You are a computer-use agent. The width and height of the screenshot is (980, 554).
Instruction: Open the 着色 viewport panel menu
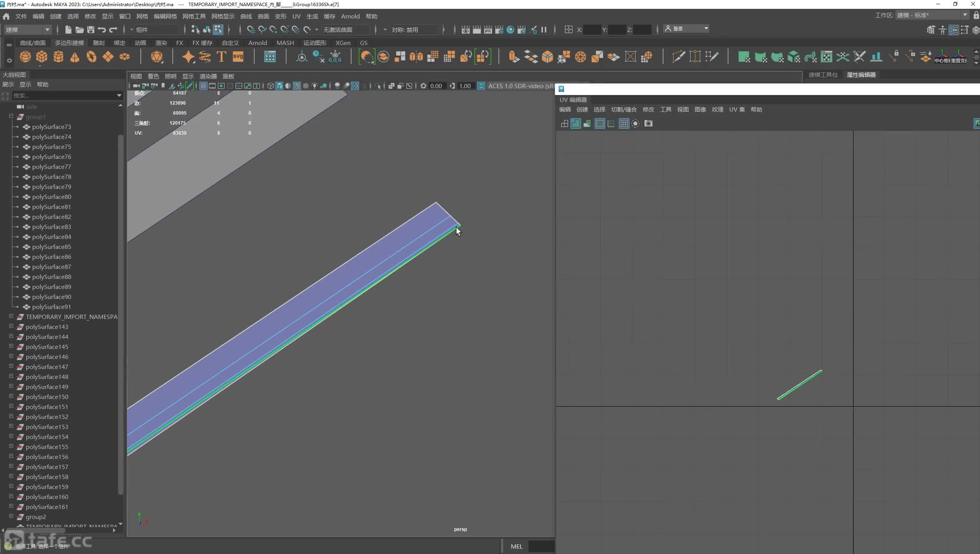[153, 76]
